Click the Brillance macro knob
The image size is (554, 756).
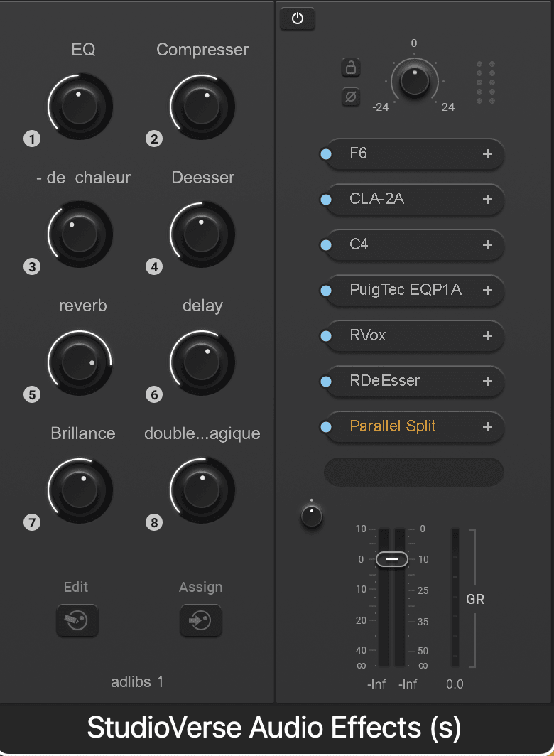[80, 490]
